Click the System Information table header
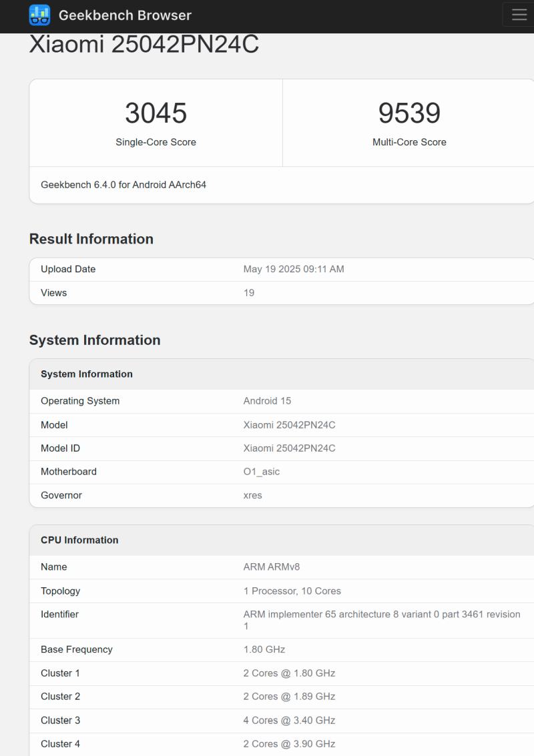Image resolution: width=534 pixels, height=756 pixels. 87,374
